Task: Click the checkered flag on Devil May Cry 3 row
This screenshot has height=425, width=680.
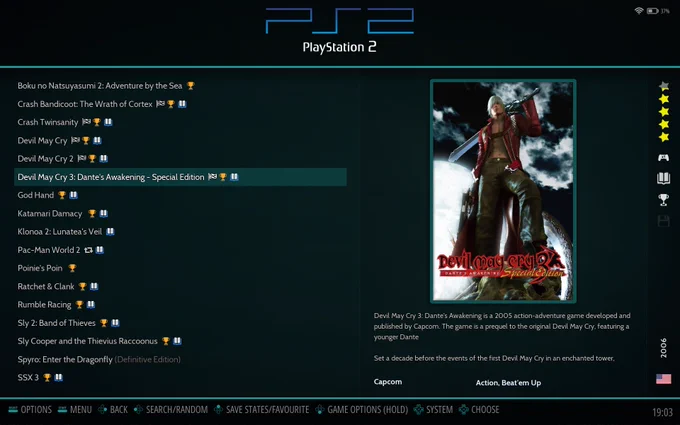Action: pos(212,177)
